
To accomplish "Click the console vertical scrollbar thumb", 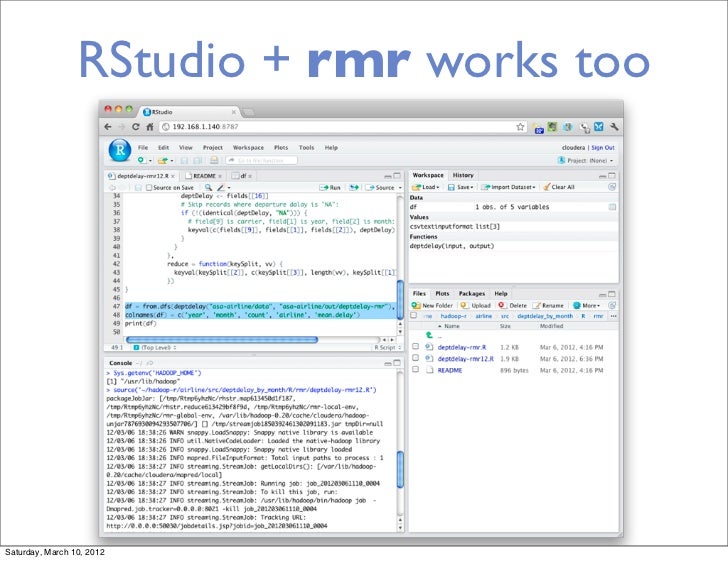I will 400,470.
